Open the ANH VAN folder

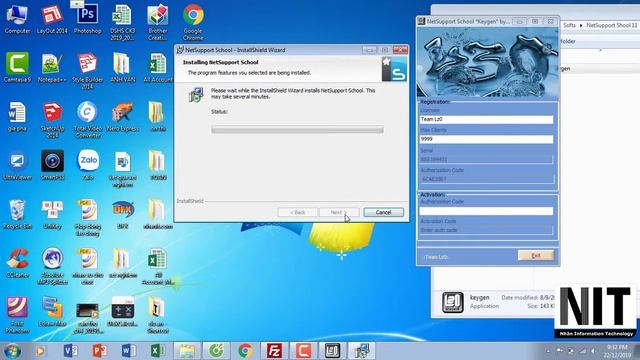122,67
